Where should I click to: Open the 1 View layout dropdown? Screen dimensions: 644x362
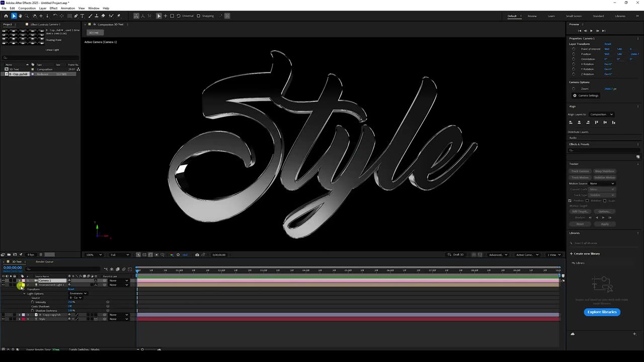[x=553, y=255]
